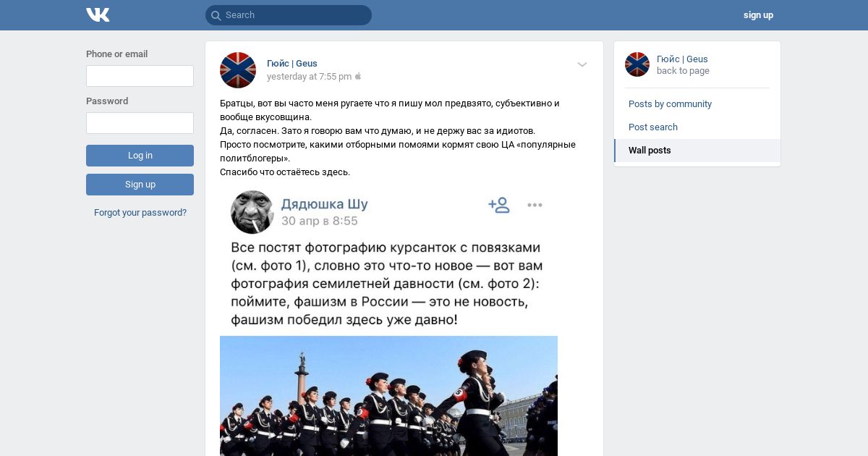Click the Apple device icon beside timestamp

[358, 76]
